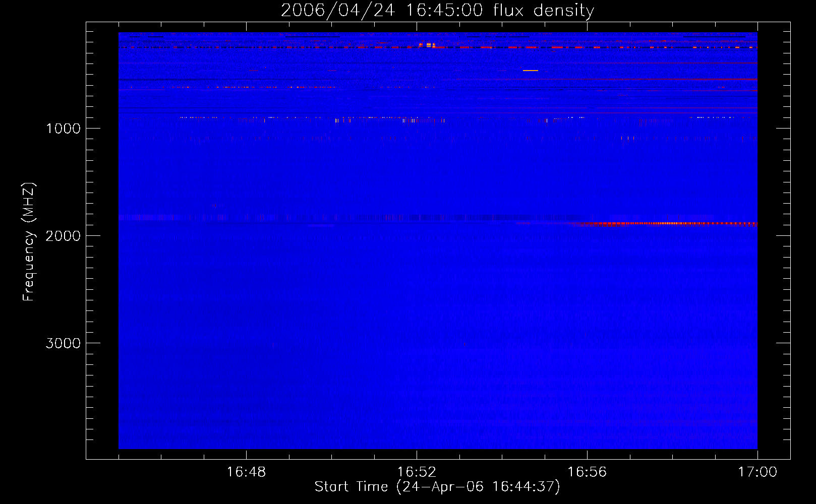Click the right-axis major tick opposite 1000 MHz
The width and height of the screenshot is (816, 504).
coord(783,128)
